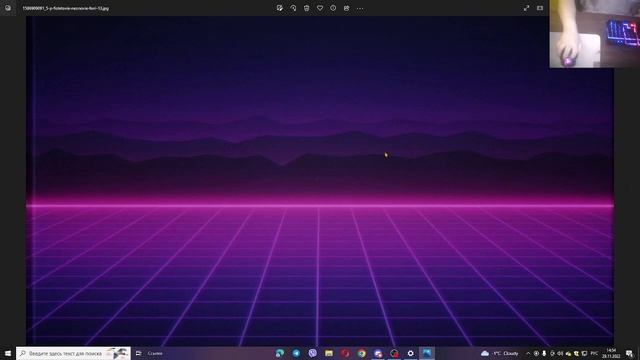640x360 pixels.
Task: Enter full screen with the diagonal arrows icon
Action: coord(527,8)
